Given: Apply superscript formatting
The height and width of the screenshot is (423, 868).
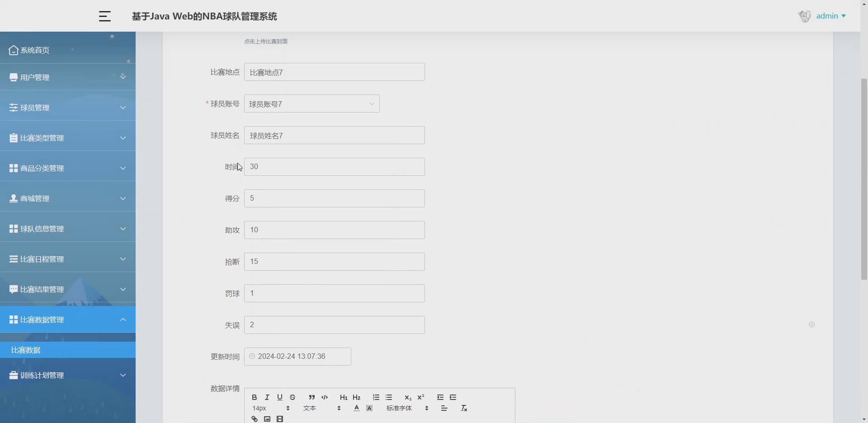Looking at the screenshot, I should coord(421,397).
